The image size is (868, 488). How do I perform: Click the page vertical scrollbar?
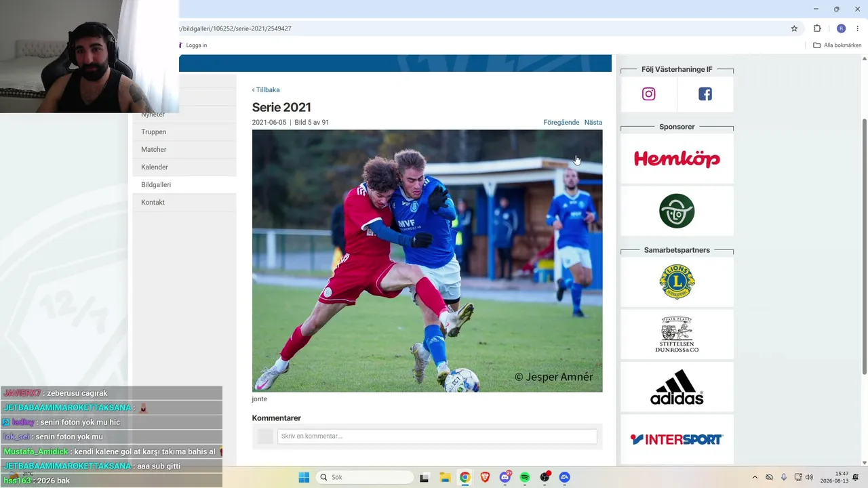tap(864, 247)
